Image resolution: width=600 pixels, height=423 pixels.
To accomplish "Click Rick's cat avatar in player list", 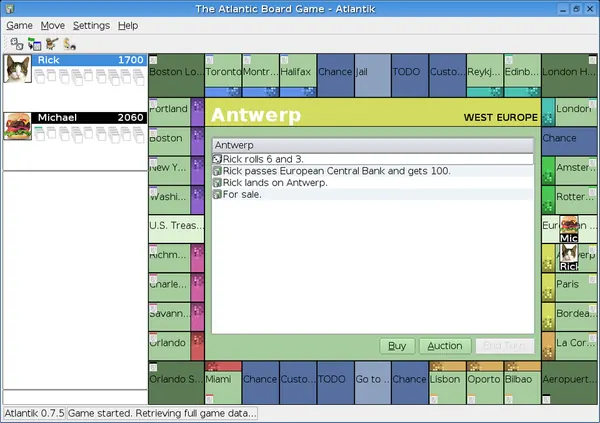I will [x=17, y=69].
